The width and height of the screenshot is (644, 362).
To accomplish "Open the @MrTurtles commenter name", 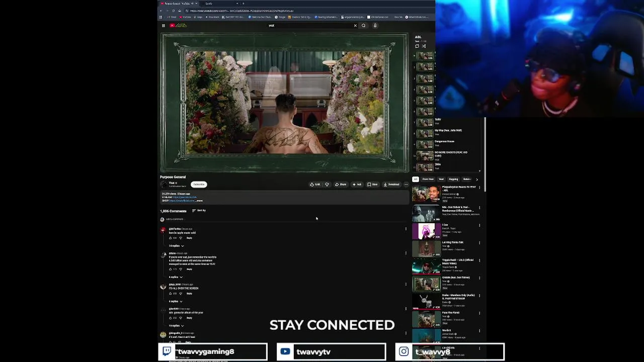I will [175, 229].
